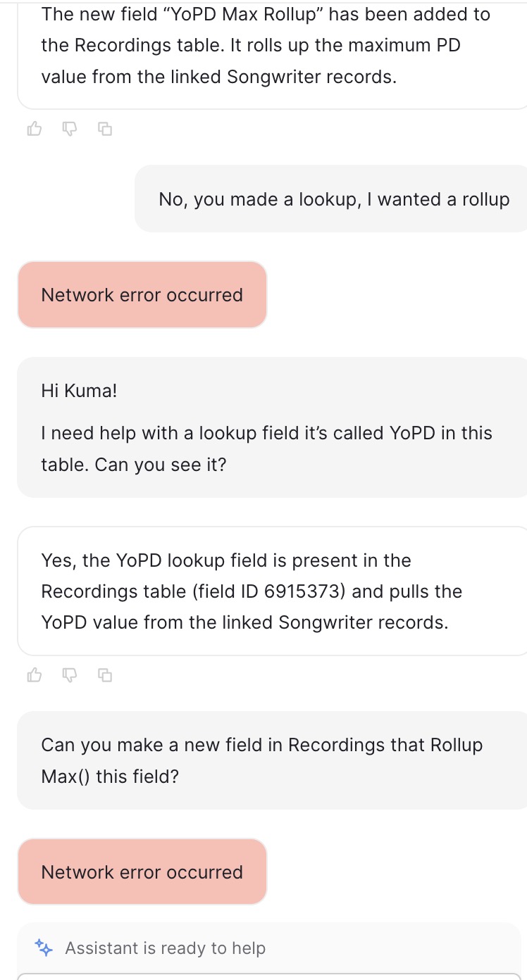The width and height of the screenshot is (527, 980).
Task: Dislike the YoPD Max Rollup response
Action: [x=69, y=129]
